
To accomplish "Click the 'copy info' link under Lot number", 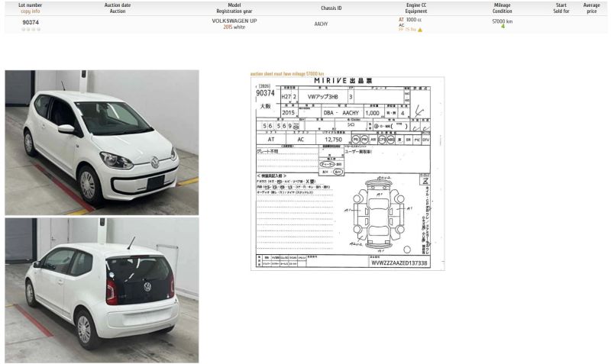I will click(31, 11).
